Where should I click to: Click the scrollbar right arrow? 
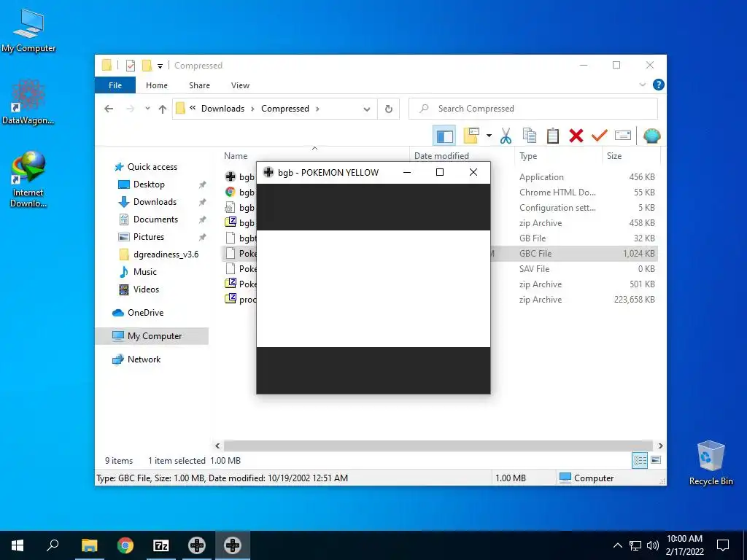pos(660,446)
